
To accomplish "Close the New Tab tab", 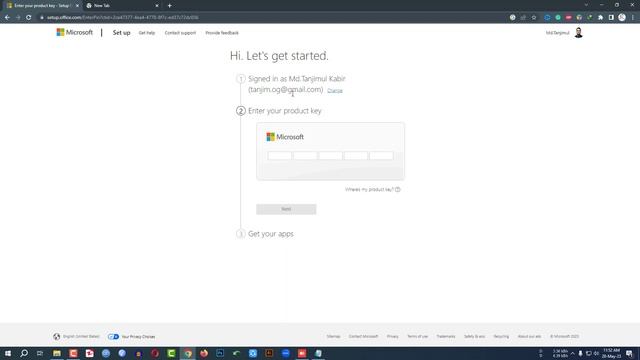I will pyautogui.click(x=157, y=6).
